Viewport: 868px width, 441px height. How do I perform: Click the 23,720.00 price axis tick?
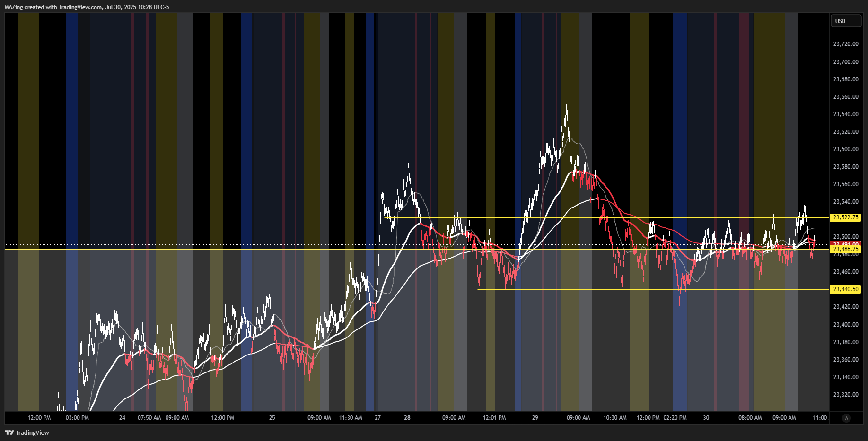click(846, 44)
